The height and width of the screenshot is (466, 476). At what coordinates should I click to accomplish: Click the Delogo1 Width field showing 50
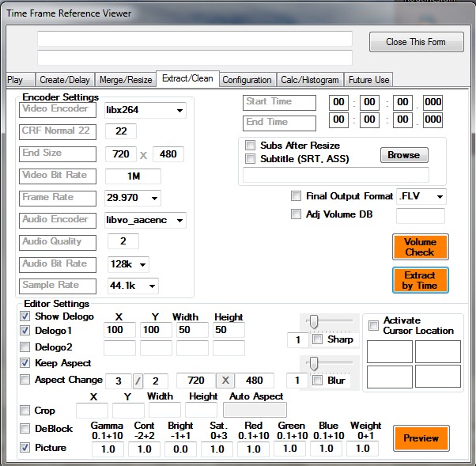tap(192, 330)
